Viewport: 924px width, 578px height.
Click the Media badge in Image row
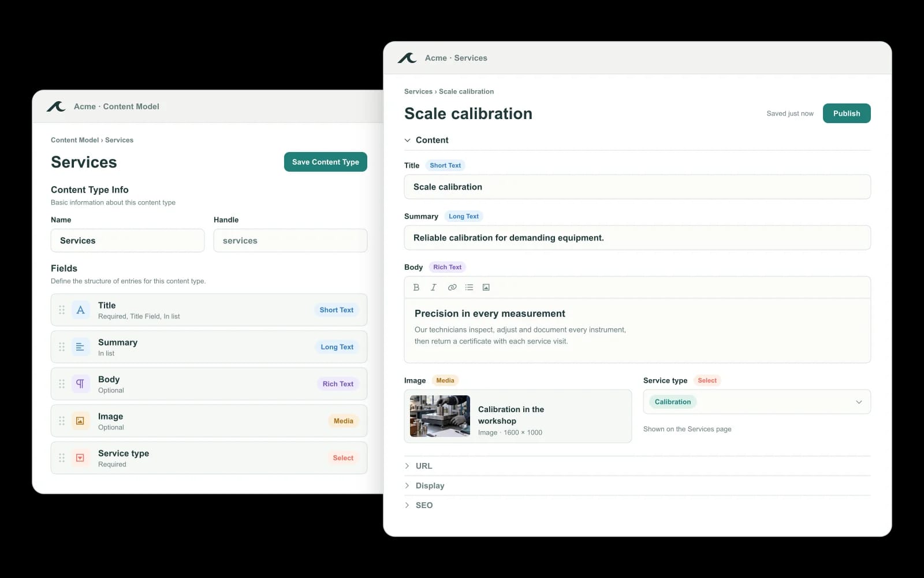pos(344,421)
